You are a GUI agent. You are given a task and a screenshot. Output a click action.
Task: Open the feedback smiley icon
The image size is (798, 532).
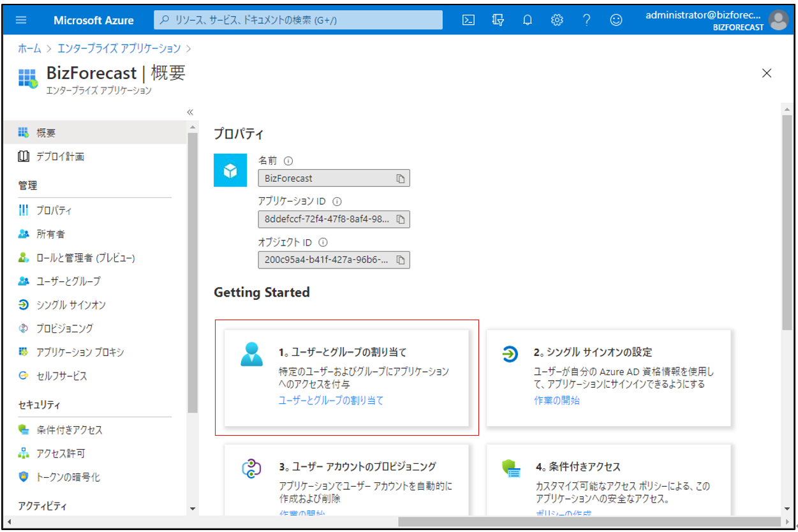pyautogui.click(x=616, y=20)
